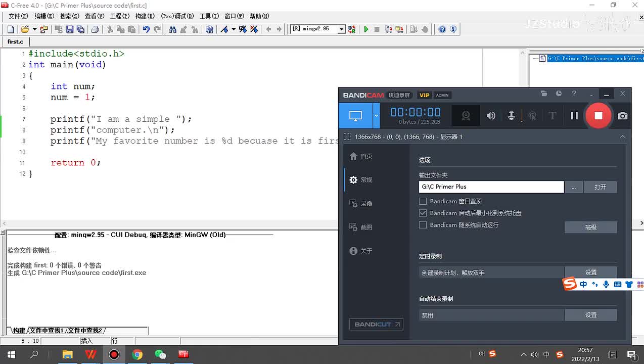Open the mingw2.95 compiler dropdown
Screen dimensions: 644x364
coord(341,29)
